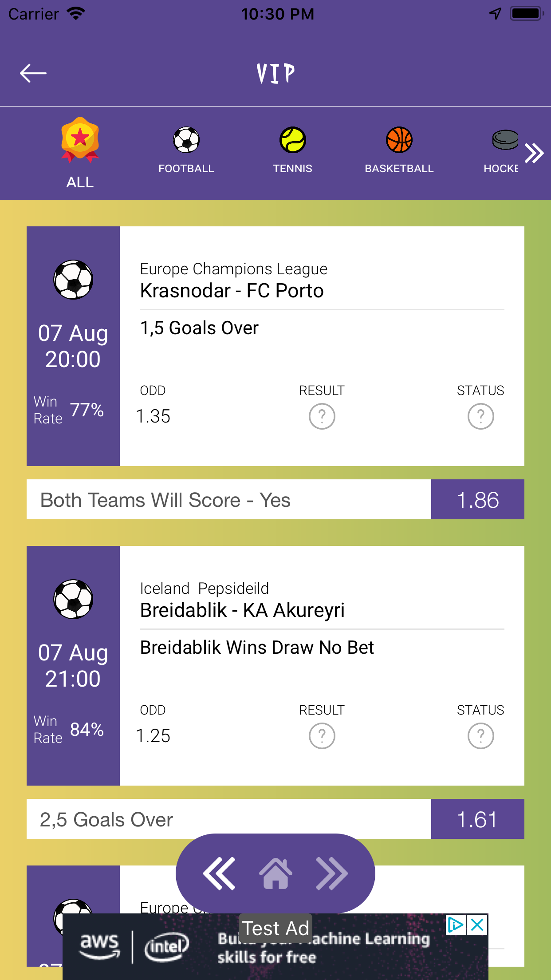Select the ALL medal category icon
The width and height of the screenshot is (551, 980).
pos(80,140)
